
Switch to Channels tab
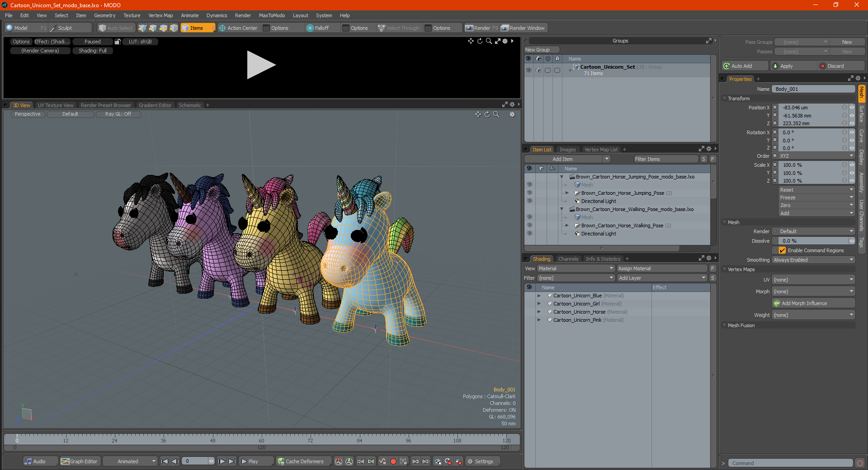coord(568,259)
